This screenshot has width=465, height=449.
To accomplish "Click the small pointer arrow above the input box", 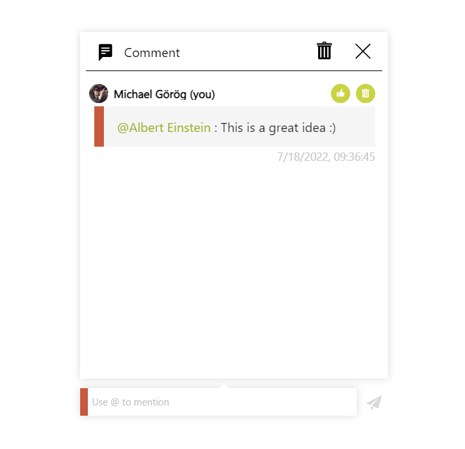I will coord(224,386).
